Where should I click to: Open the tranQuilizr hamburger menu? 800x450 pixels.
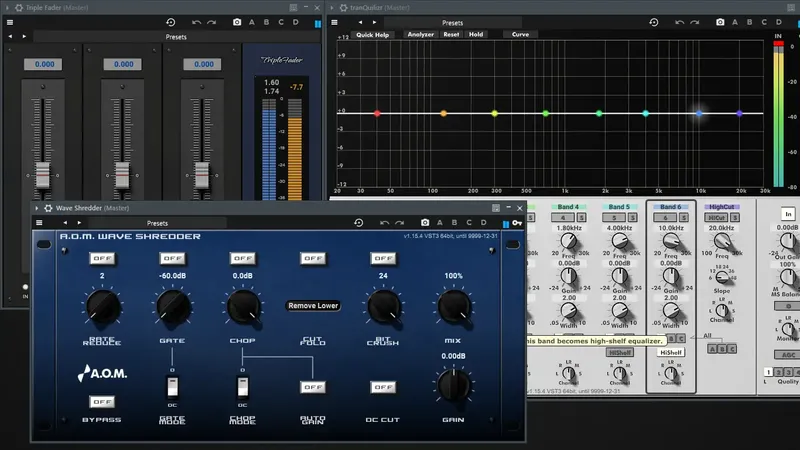334,22
